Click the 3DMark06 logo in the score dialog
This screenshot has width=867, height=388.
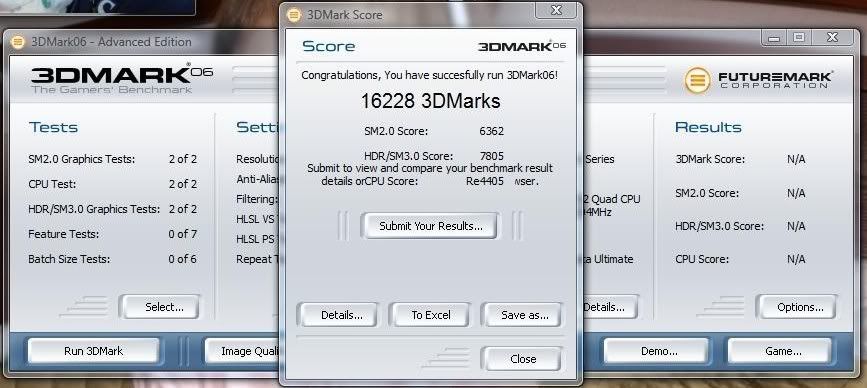[x=522, y=46]
